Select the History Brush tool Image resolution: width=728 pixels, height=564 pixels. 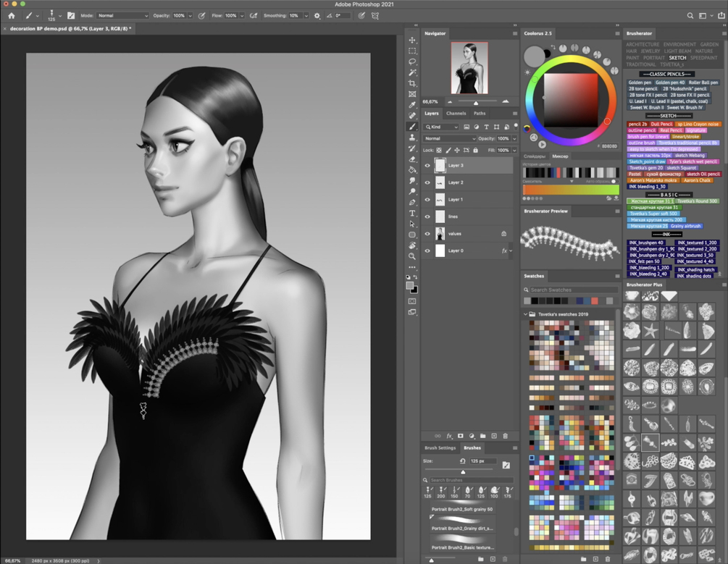[x=412, y=148]
